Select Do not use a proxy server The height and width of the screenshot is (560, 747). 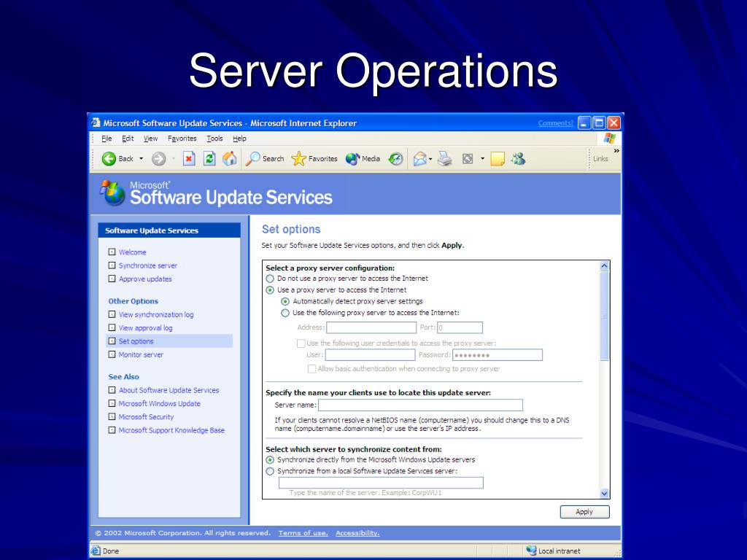pyautogui.click(x=270, y=279)
